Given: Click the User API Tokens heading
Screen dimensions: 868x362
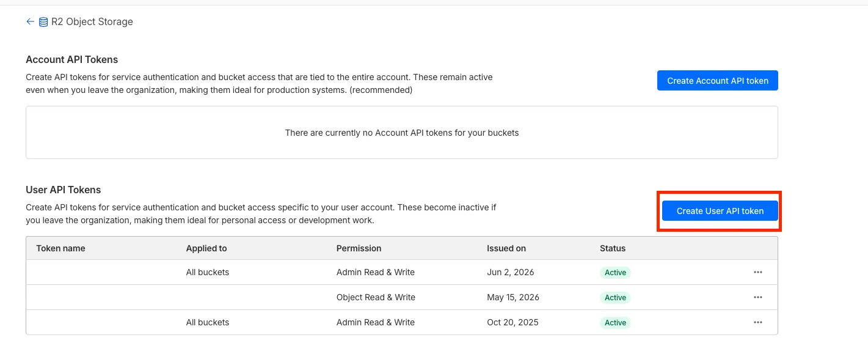Looking at the screenshot, I should [x=64, y=190].
